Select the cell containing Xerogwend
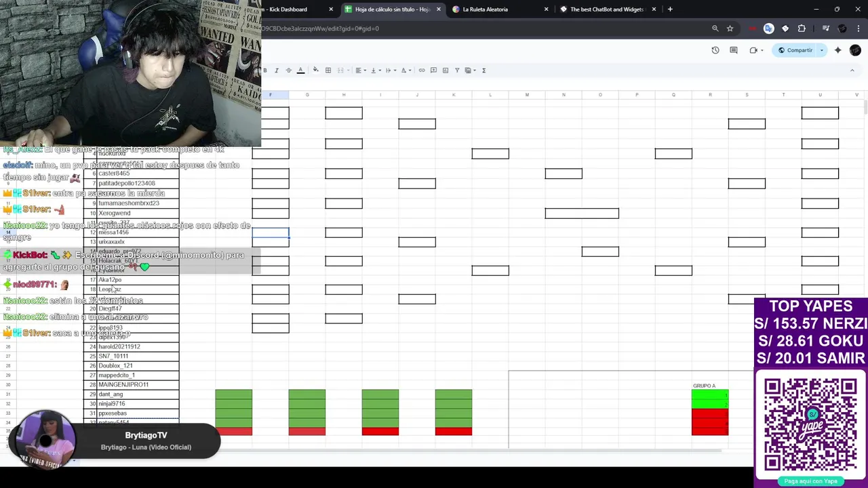The image size is (868, 488). pyautogui.click(x=138, y=213)
